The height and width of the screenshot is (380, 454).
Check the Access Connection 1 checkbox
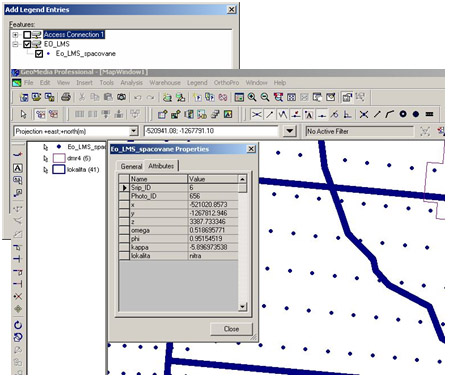pyautogui.click(x=27, y=34)
